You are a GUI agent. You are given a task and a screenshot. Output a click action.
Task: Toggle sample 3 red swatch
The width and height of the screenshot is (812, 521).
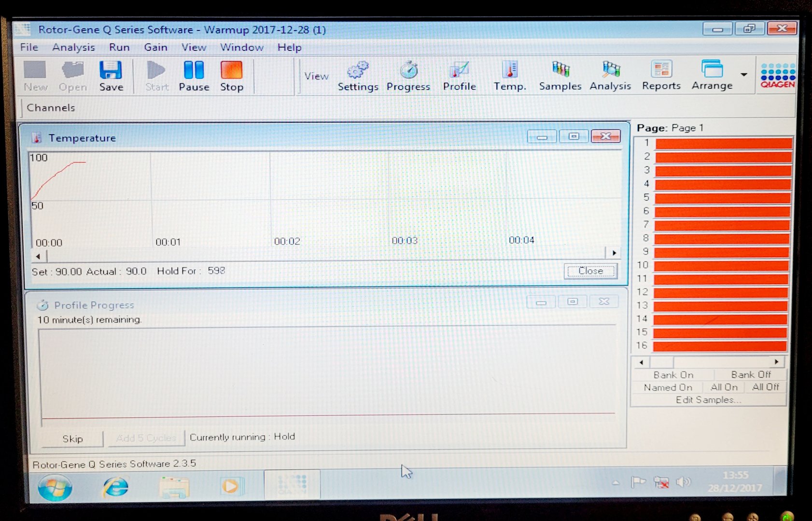pos(723,171)
